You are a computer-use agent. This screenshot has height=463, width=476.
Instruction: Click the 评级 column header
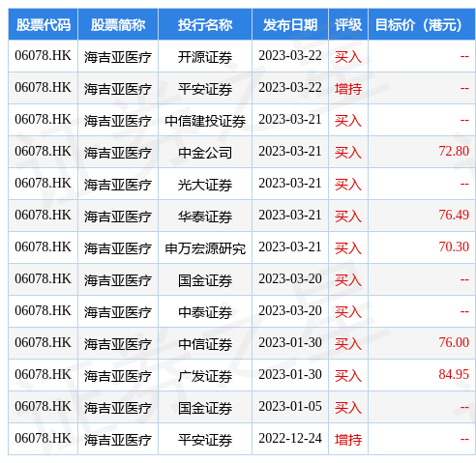[348, 25]
